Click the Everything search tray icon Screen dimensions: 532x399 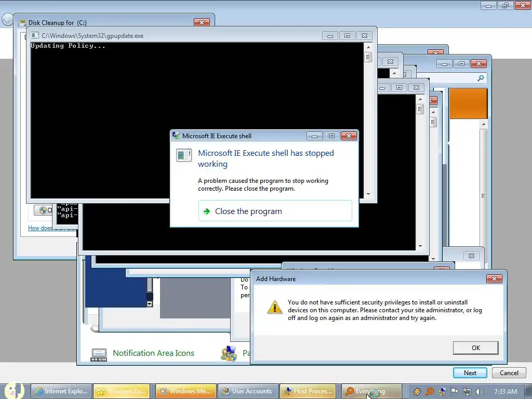tap(430, 392)
